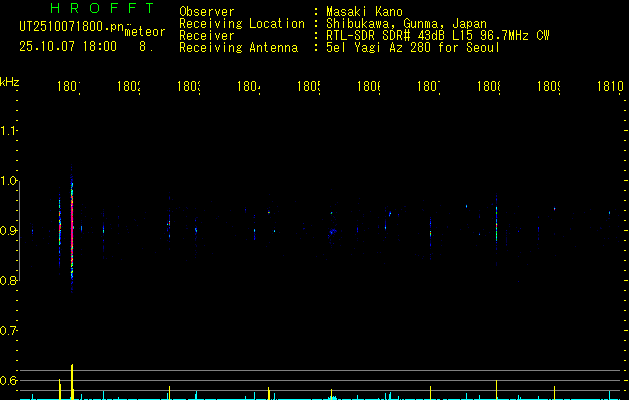Click the meteor echo streak near 1808
This screenshot has width=629, height=400.
point(496,225)
